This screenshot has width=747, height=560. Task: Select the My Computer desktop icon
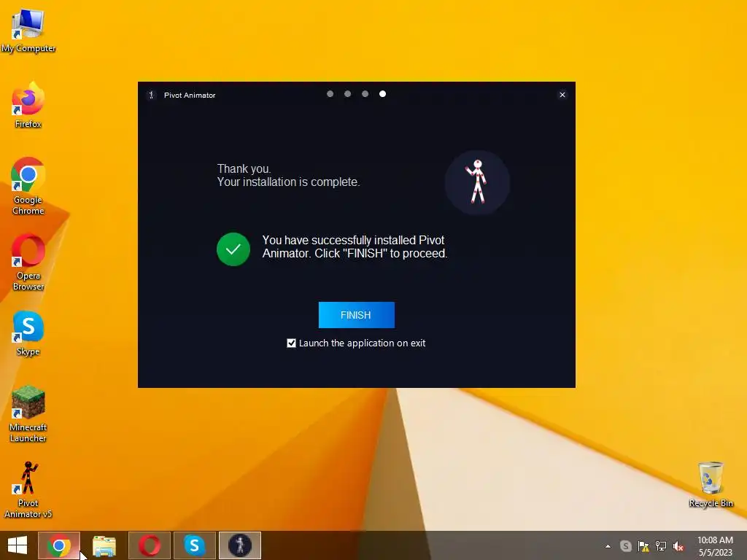(x=28, y=31)
